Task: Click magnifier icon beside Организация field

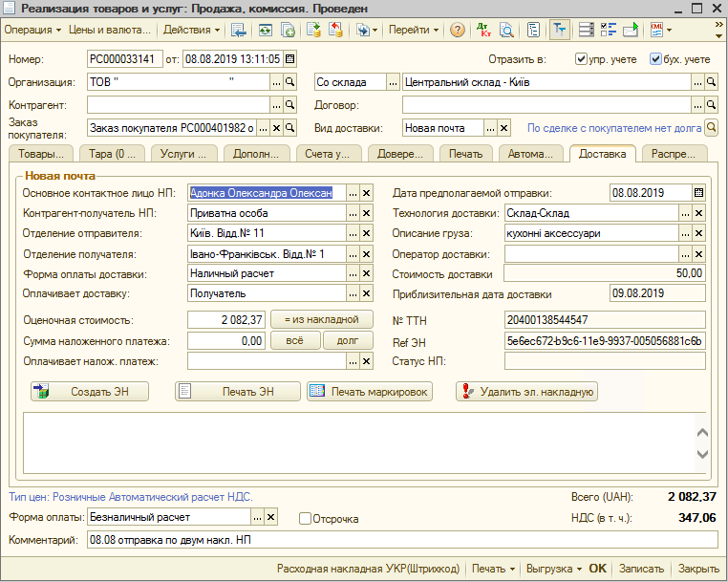Action: coord(290,82)
